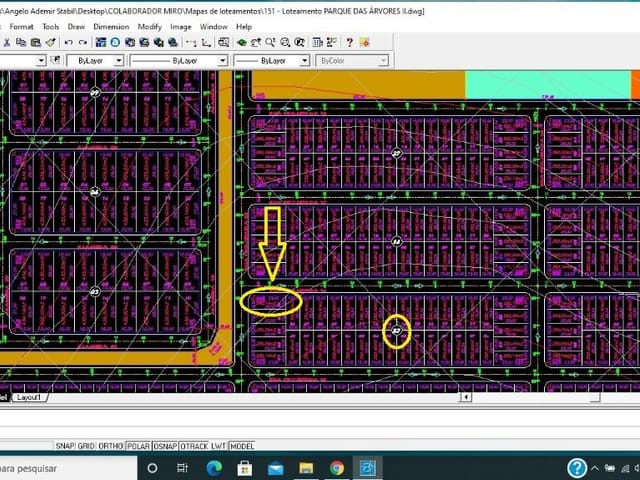Open the Format menu
This screenshot has width=640, height=480.
tap(21, 27)
